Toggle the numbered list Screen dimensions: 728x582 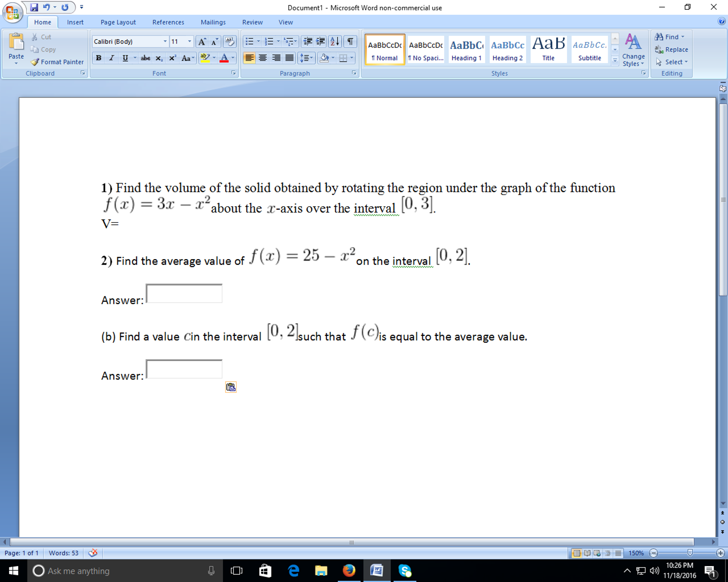[x=269, y=41]
